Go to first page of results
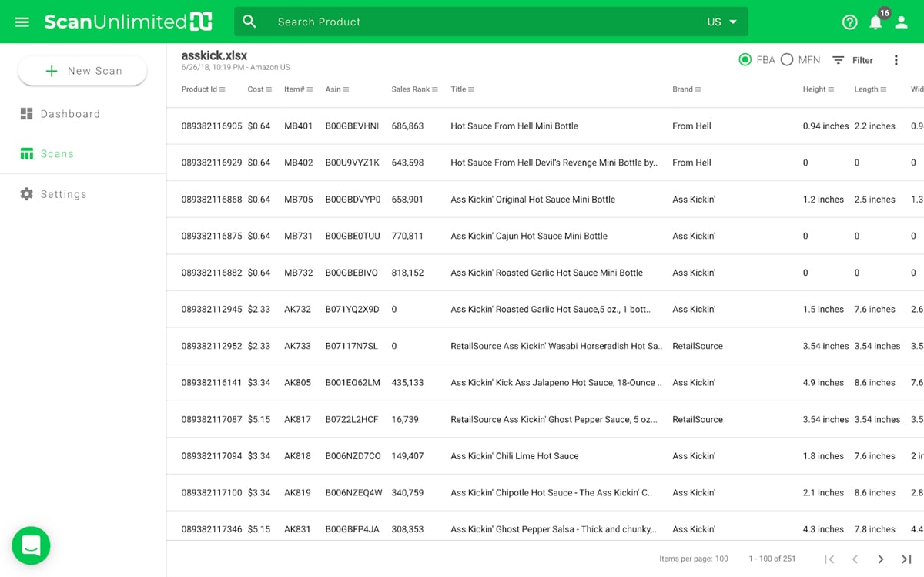 click(x=829, y=559)
